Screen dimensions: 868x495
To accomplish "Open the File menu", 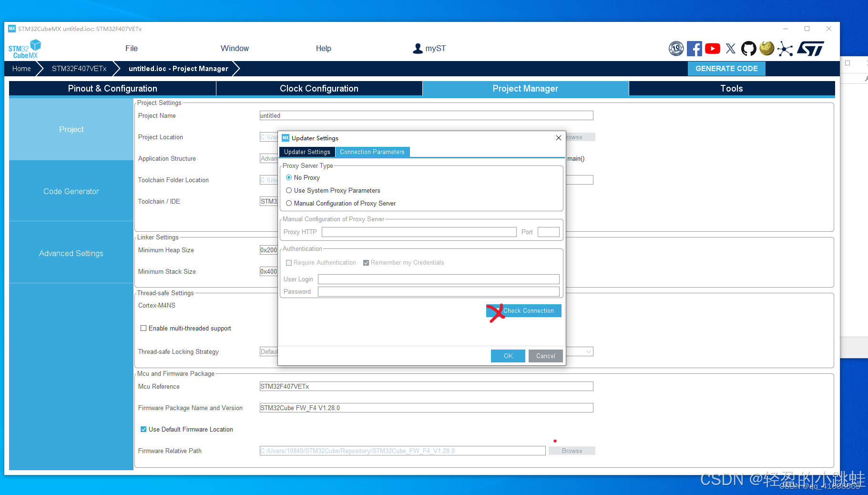I will coord(132,48).
